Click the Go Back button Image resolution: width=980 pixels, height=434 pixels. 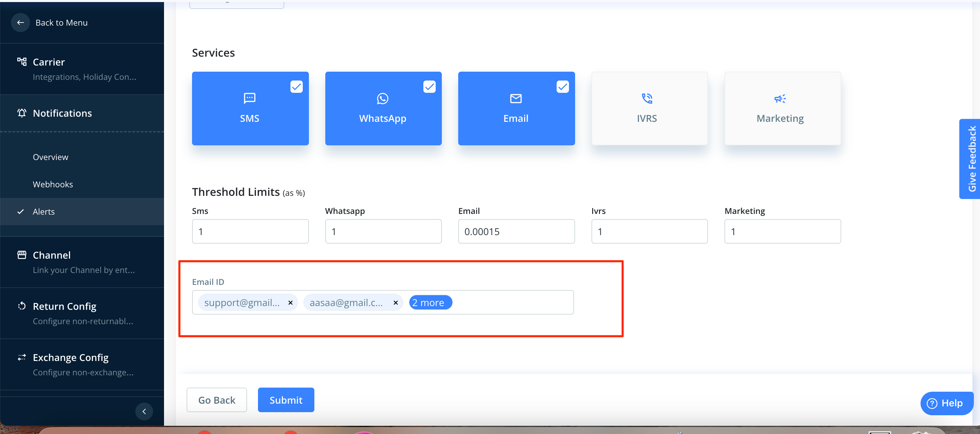click(216, 400)
